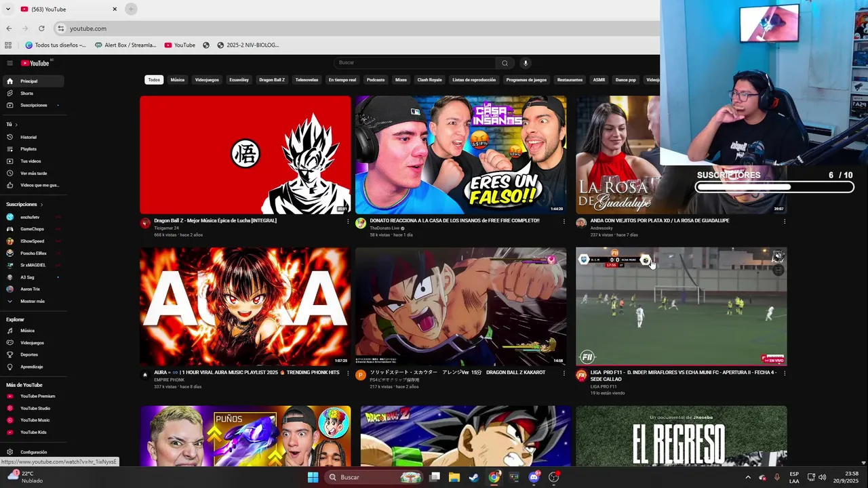Expand Mostrar más subscriptions

coord(33,301)
